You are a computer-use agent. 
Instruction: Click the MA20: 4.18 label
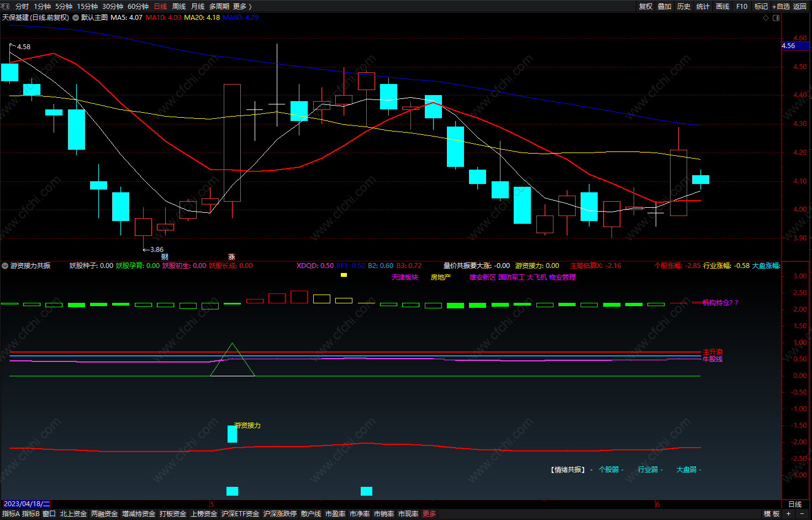(x=202, y=18)
